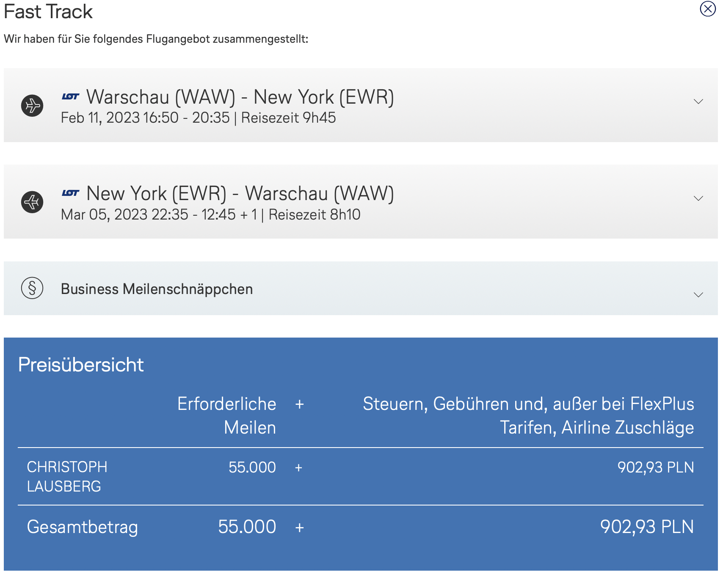This screenshot has height=588, width=723.
Task: Click the LOT logo on New York–Warschau flight
Action: point(70,193)
